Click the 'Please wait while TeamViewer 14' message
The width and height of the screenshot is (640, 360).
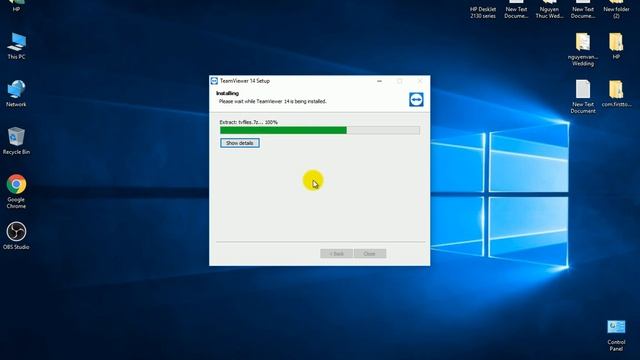[273, 101]
